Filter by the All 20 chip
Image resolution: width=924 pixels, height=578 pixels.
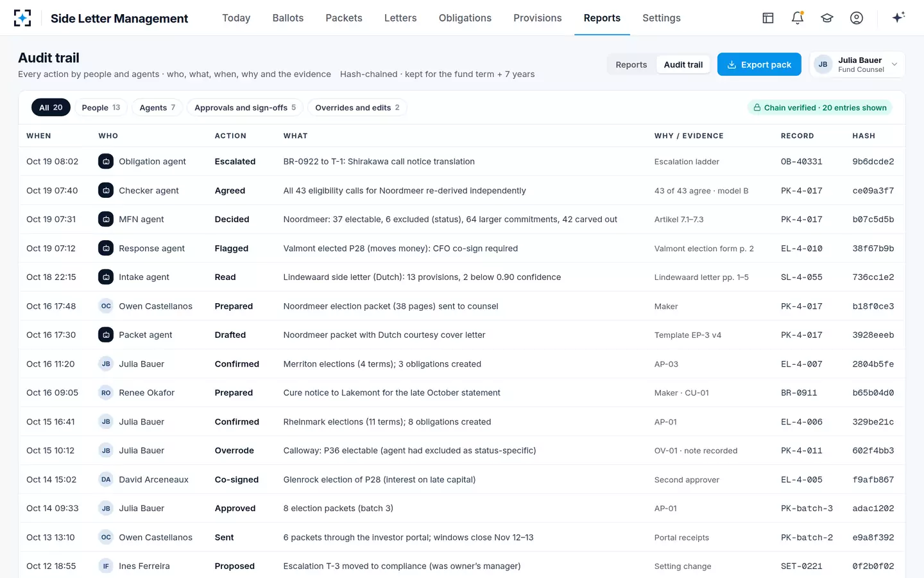click(x=51, y=107)
